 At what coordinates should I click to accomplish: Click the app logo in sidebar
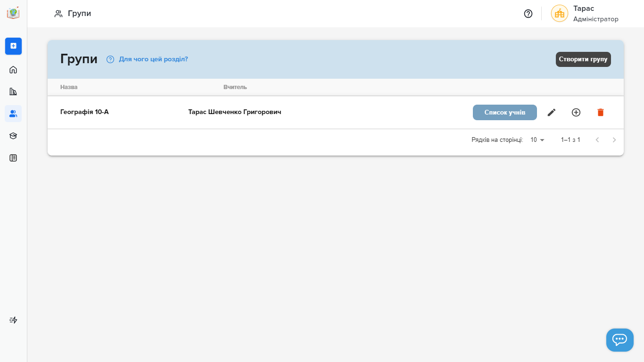click(x=13, y=13)
